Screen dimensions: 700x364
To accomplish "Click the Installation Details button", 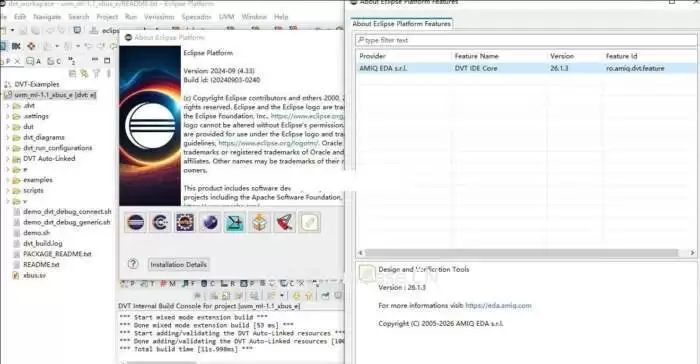I will [x=179, y=264].
